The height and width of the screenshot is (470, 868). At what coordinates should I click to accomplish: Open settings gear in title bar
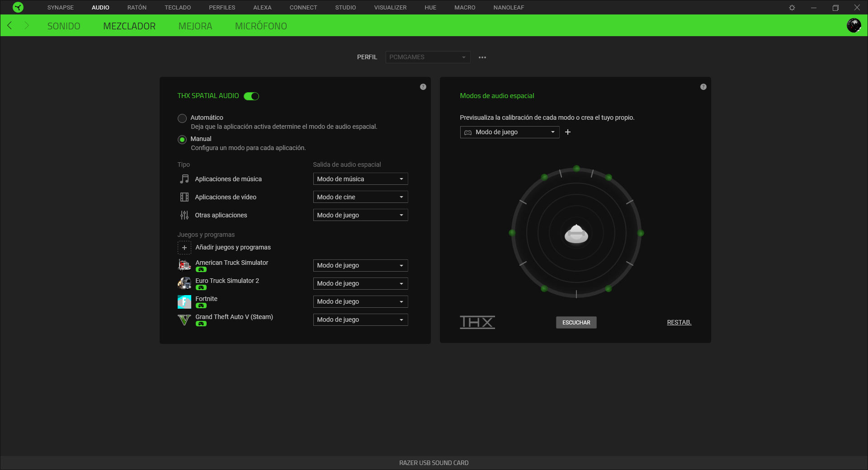[792, 8]
